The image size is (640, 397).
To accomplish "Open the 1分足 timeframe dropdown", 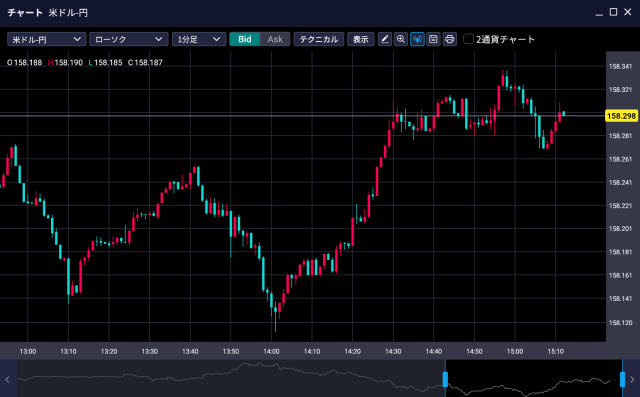I will click(x=199, y=39).
